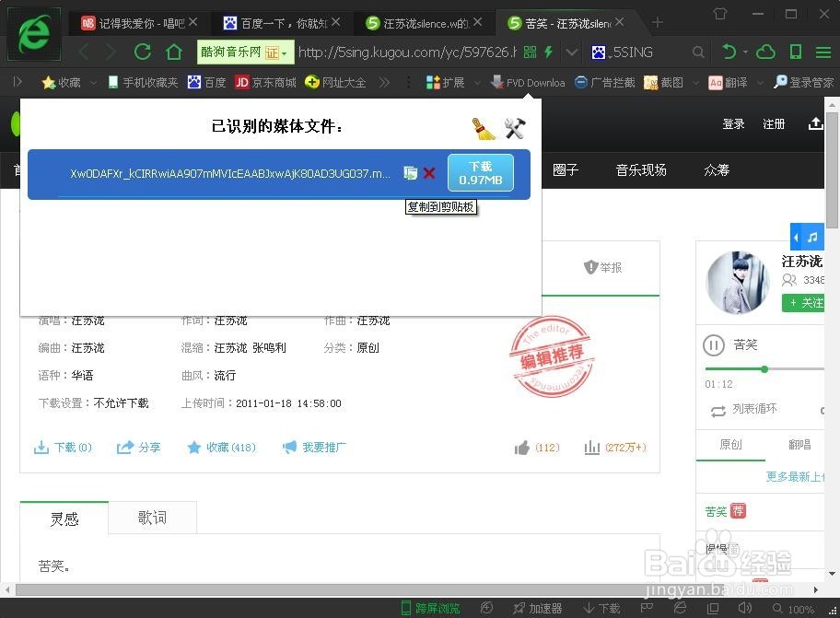Click the 分享 share link

pyautogui.click(x=139, y=448)
